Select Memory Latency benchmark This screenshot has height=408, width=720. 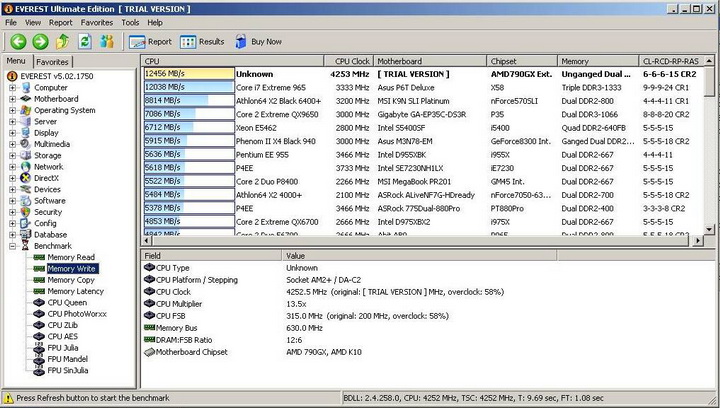(x=75, y=291)
